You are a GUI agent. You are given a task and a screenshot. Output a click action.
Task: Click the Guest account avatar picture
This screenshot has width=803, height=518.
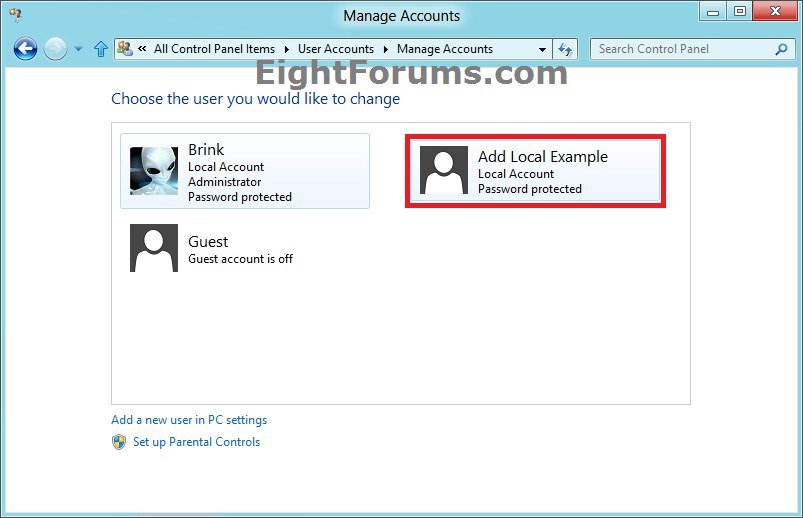click(154, 248)
